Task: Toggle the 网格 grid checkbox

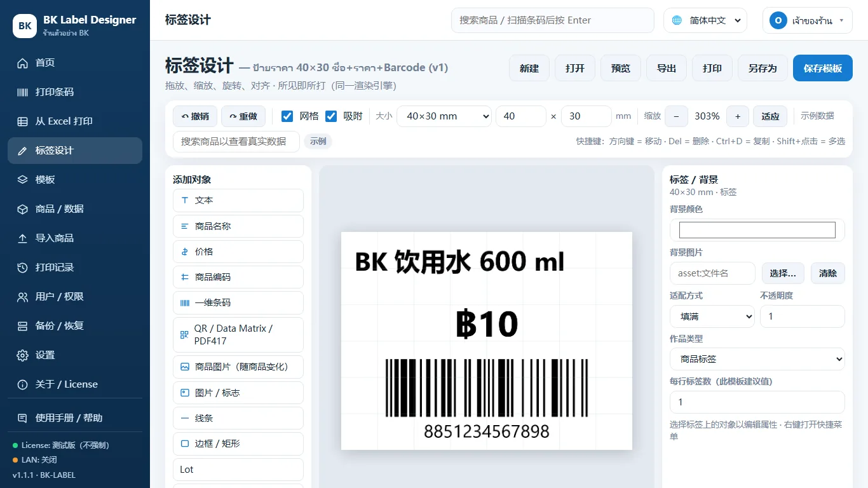Action: click(x=287, y=116)
